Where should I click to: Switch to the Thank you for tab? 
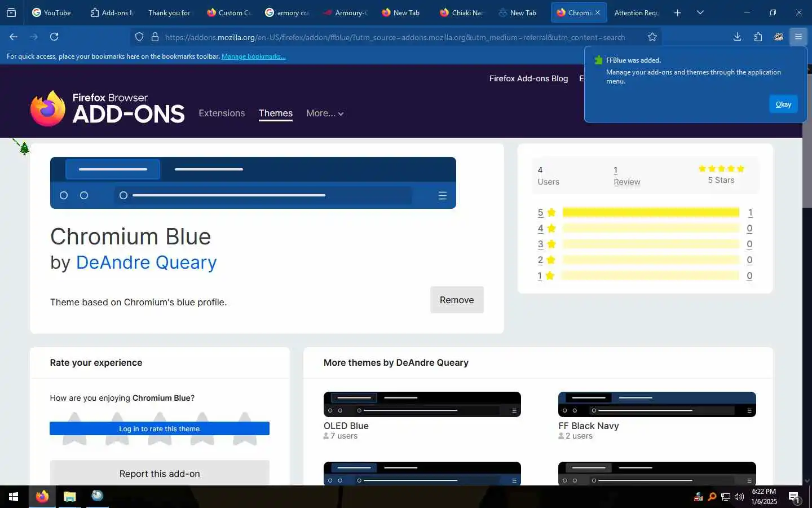click(x=169, y=12)
